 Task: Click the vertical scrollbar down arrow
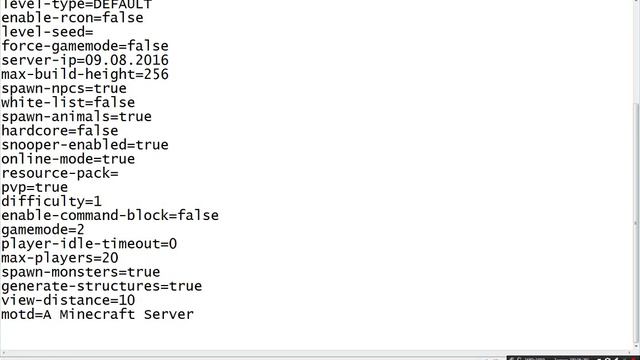point(637,346)
